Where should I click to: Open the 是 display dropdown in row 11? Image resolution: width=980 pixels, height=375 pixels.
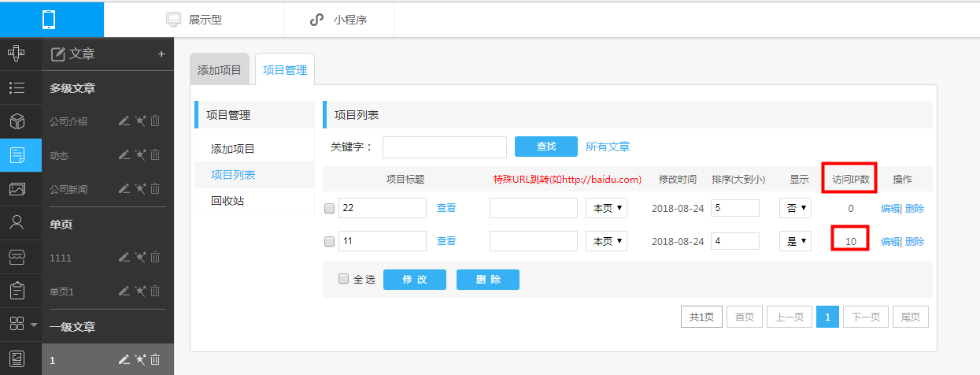(x=795, y=241)
